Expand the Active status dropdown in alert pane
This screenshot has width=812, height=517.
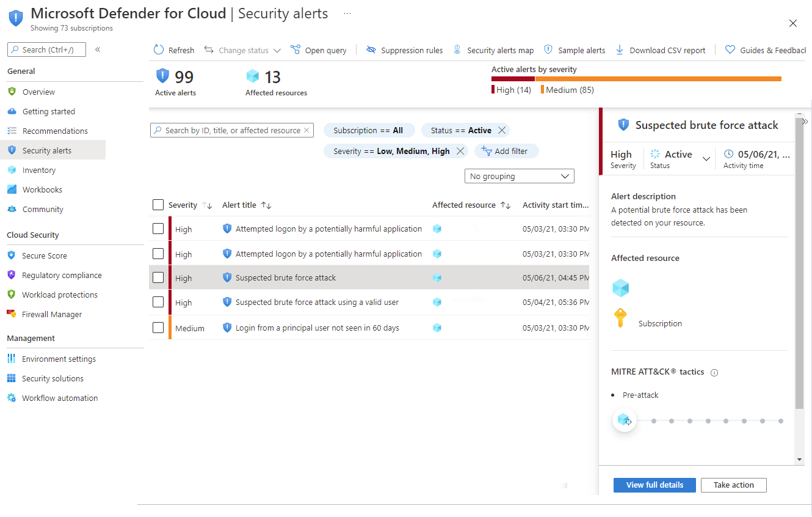(706, 158)
